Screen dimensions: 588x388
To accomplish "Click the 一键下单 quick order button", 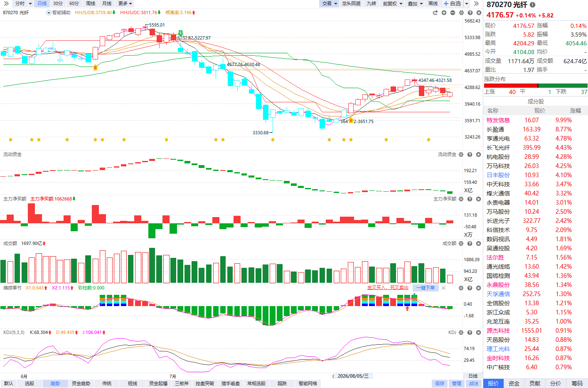I will [426, 288].
